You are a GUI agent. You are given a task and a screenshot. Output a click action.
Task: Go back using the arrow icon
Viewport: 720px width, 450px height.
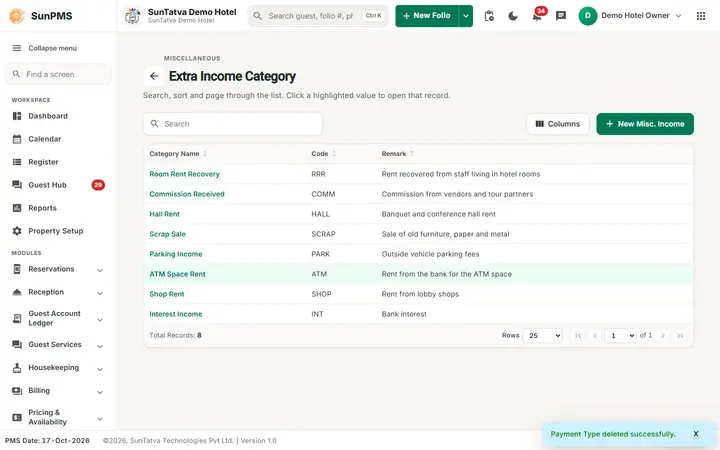coord(154,76)
